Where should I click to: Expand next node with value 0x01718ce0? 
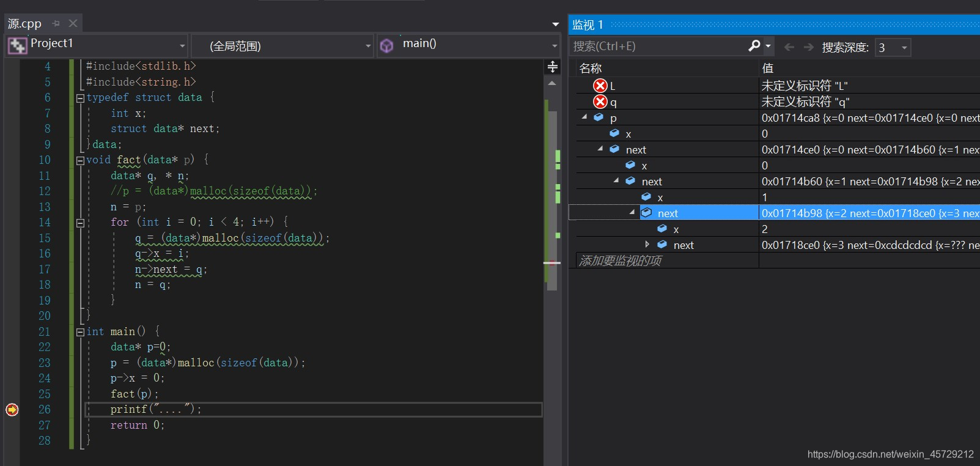[647, 244]
